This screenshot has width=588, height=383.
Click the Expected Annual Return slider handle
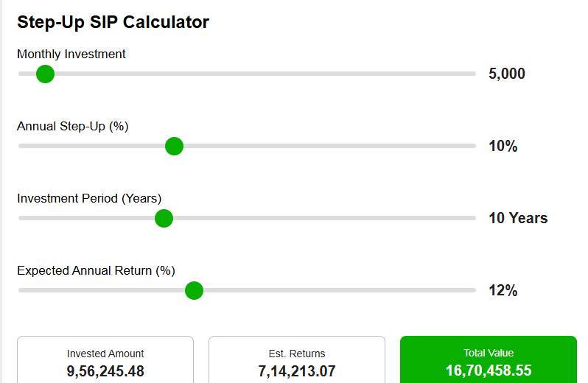194,290
